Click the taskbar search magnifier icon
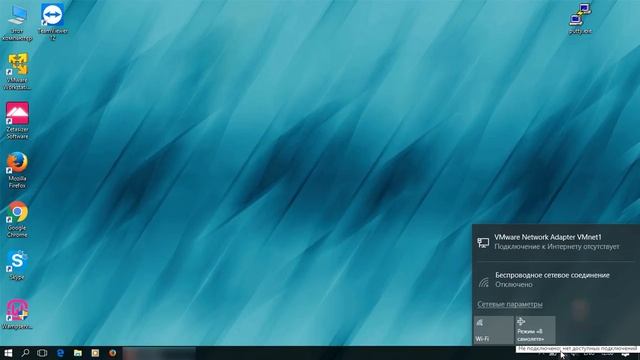Image resolution: width=640 pixels, height=360 pixels. point(25,353)
